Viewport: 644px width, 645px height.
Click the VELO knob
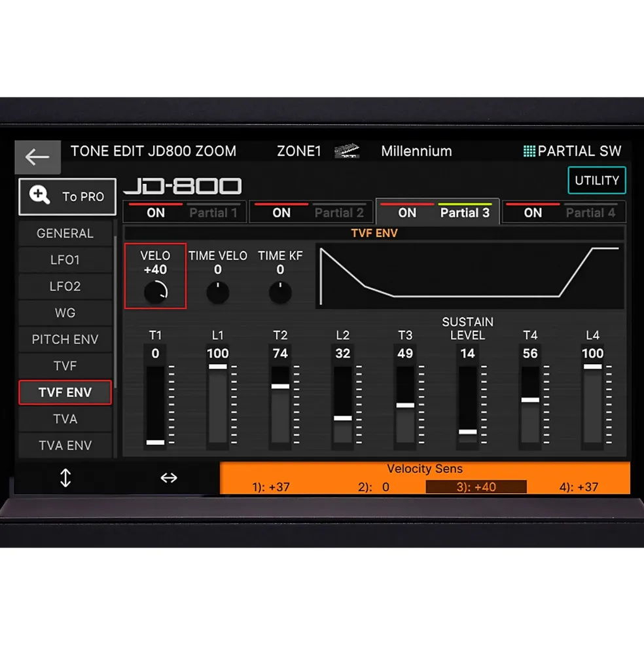(156, 292)
